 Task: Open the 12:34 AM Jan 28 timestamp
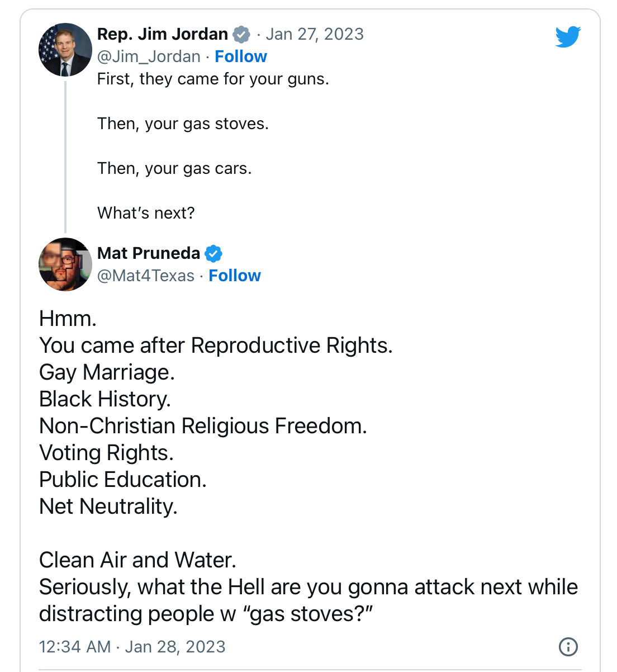pos(132,646)
